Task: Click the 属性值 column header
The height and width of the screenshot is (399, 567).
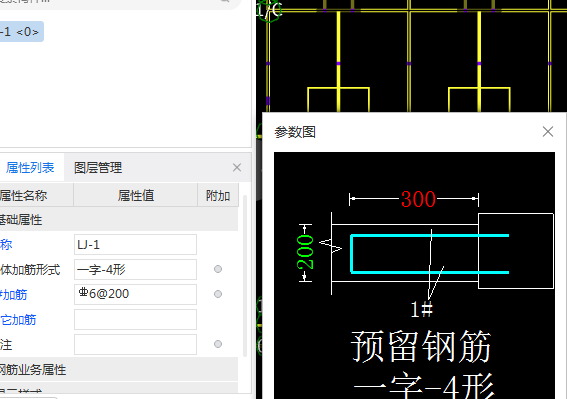Action: pyautogui.click(x=136, y=195)
